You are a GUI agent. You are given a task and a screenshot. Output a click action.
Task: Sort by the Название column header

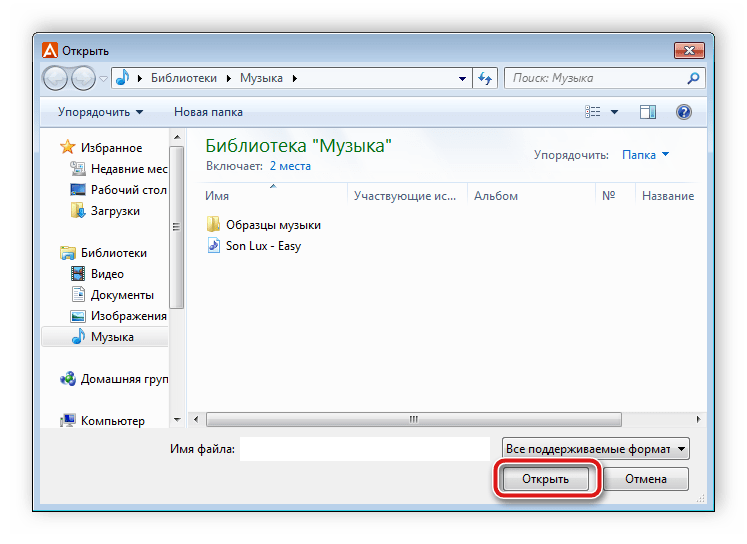click(668, 196)
